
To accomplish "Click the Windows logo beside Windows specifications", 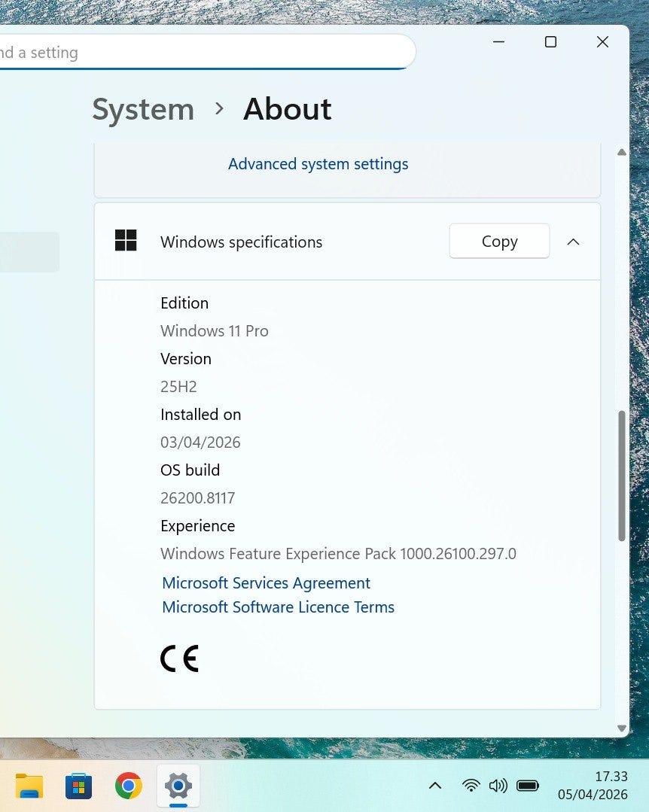I will coord(126,241).
